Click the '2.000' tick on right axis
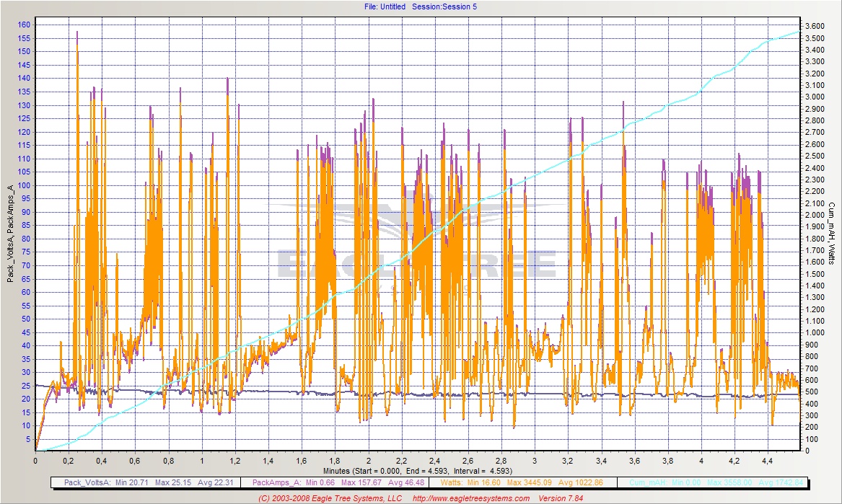The height and width of the screenshot is (504, 842). click(x=815, y=216)
